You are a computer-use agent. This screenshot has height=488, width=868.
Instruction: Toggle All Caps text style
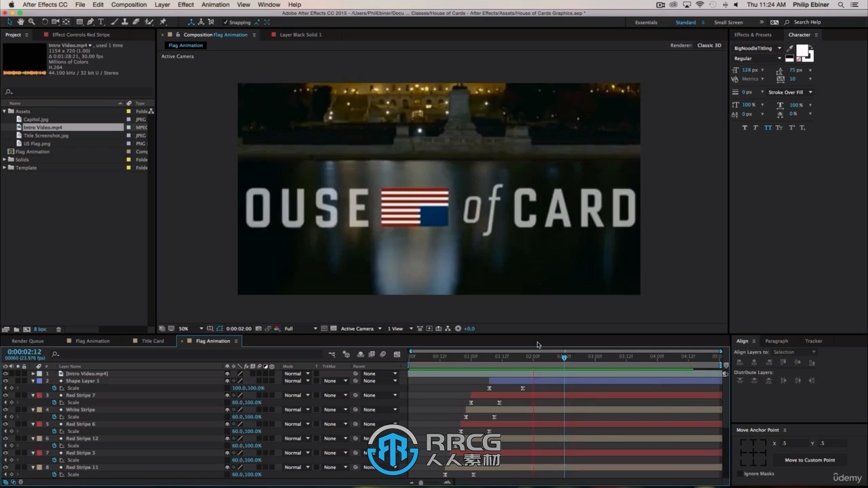pos(768,127)
